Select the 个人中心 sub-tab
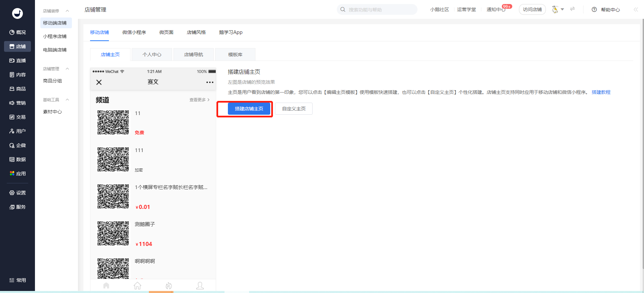 pos(152,54)
